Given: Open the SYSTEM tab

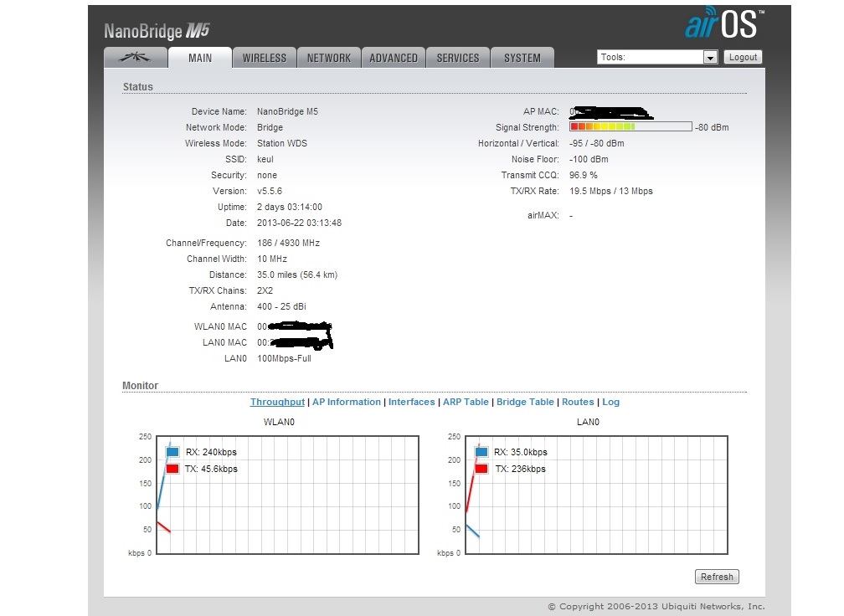Looking at the screenshot, I should pyautogui.click(x=522, y=58).
